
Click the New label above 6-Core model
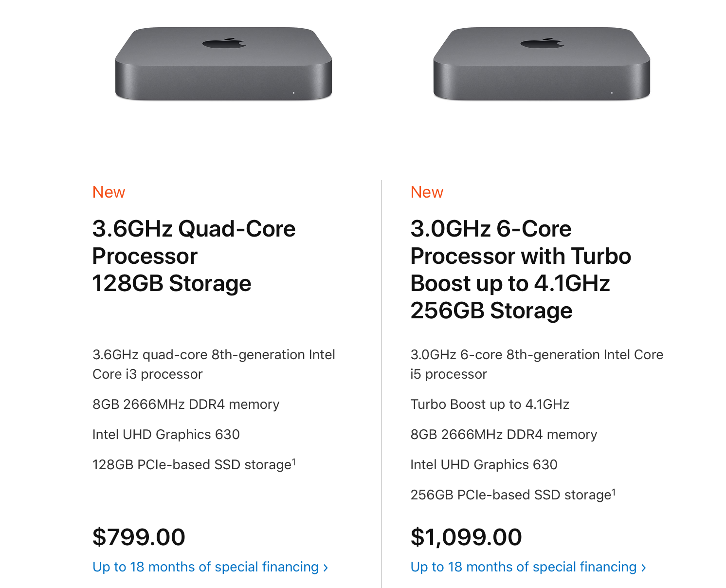[427, 192]
